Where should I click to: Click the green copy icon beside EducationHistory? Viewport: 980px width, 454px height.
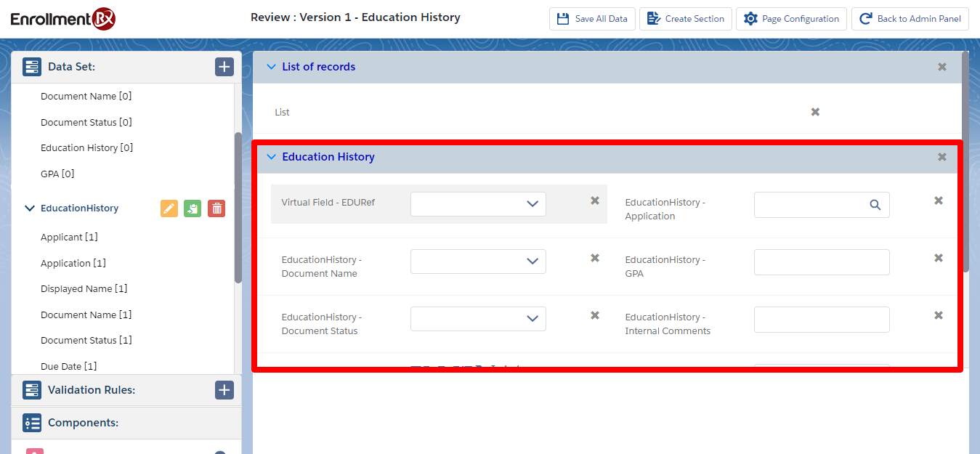click(x=193, y=208)
